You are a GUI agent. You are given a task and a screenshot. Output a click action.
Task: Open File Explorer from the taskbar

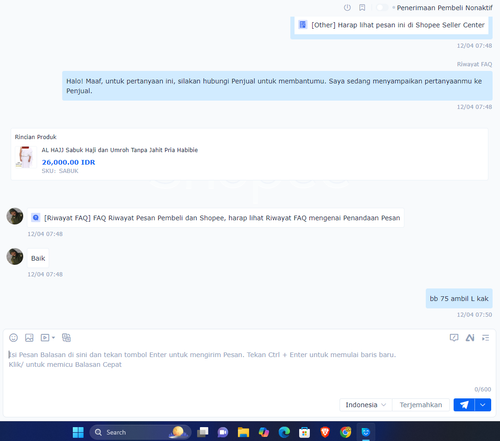point(243,432)
